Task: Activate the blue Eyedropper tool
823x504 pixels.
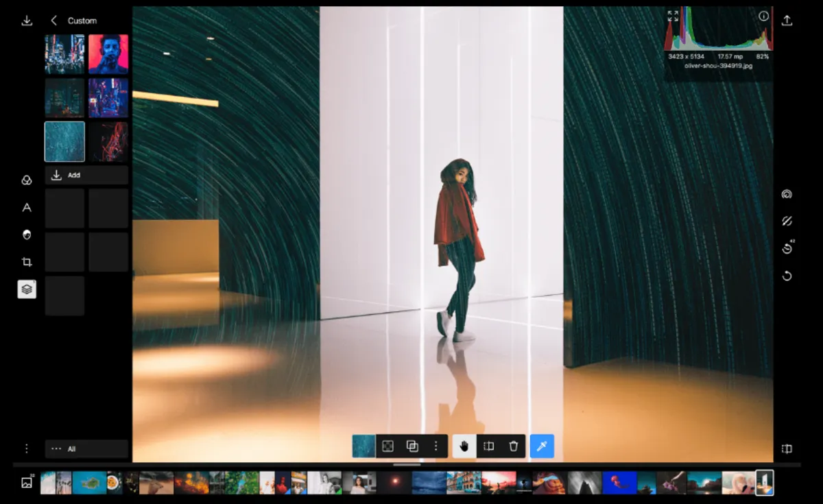Action: click(541, 446)
